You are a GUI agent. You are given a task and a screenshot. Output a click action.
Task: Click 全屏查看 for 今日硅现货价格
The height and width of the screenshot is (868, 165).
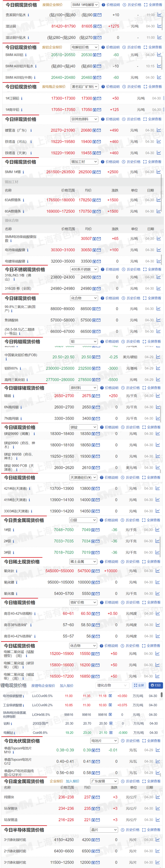151,477
